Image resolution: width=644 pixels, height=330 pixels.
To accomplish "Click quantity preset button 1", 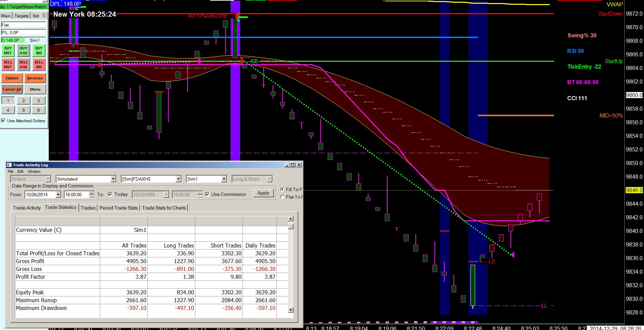I will click(8, 100).
